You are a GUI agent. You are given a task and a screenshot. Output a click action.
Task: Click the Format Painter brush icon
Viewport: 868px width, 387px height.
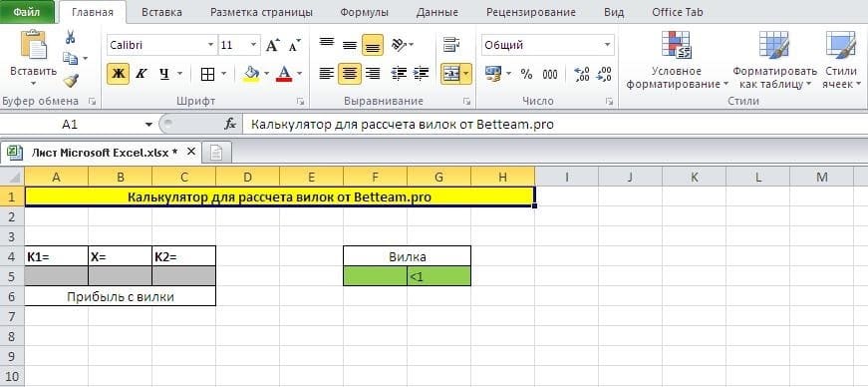[71, 81]
